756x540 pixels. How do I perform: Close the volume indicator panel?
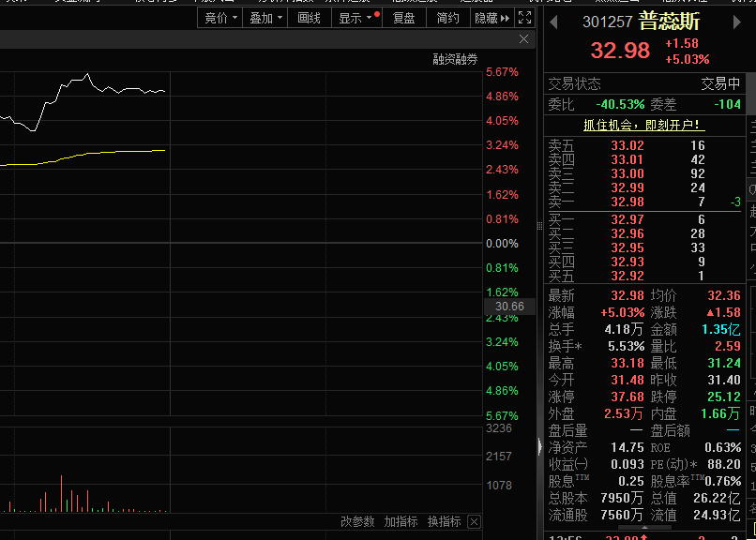(x=475, y=521)
